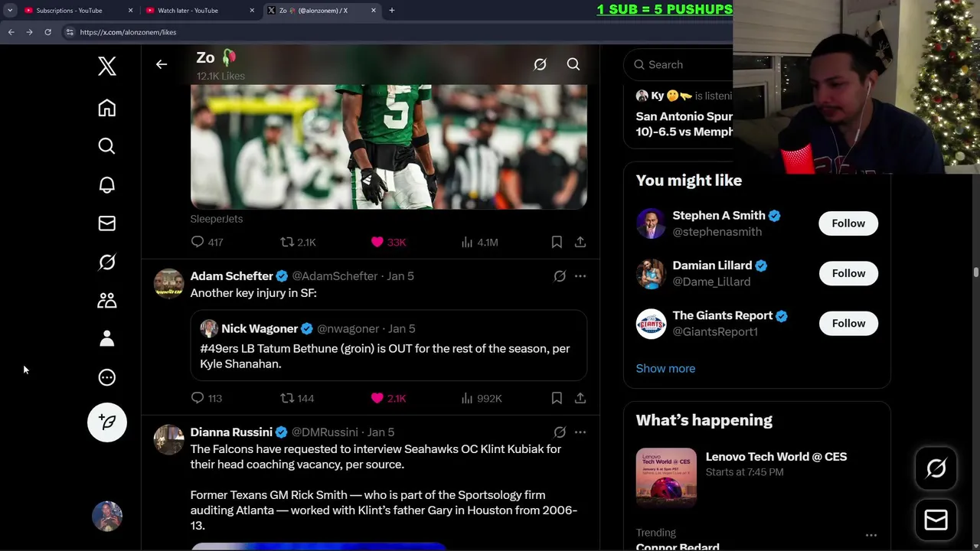Click the browser back arrow
Image resolution: width=980 pixels, height=551 pixels.
(x=11, y=32)
